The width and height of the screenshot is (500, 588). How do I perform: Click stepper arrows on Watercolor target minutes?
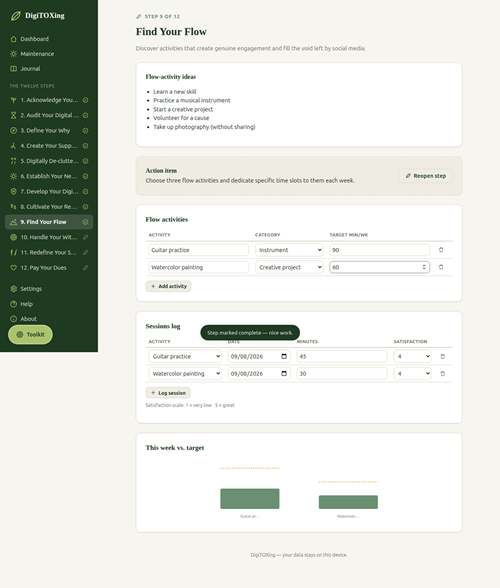[x=424, y=267]
